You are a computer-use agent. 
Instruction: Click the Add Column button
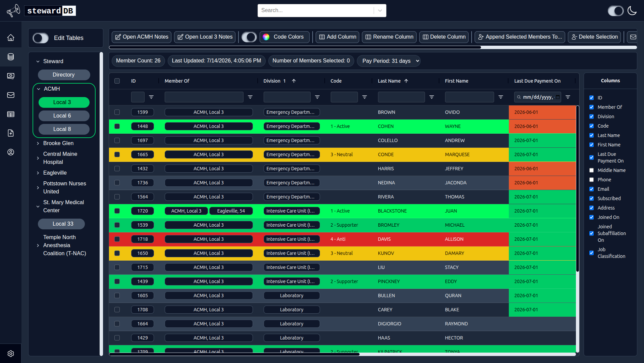click(337, 37)
